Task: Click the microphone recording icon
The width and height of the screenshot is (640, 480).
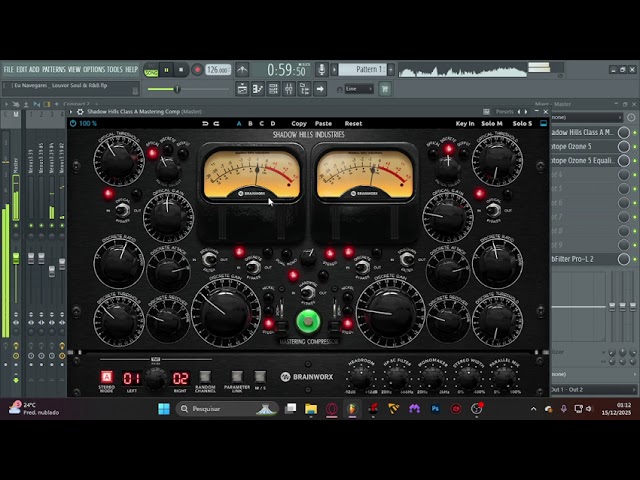Action: [321, 69]
